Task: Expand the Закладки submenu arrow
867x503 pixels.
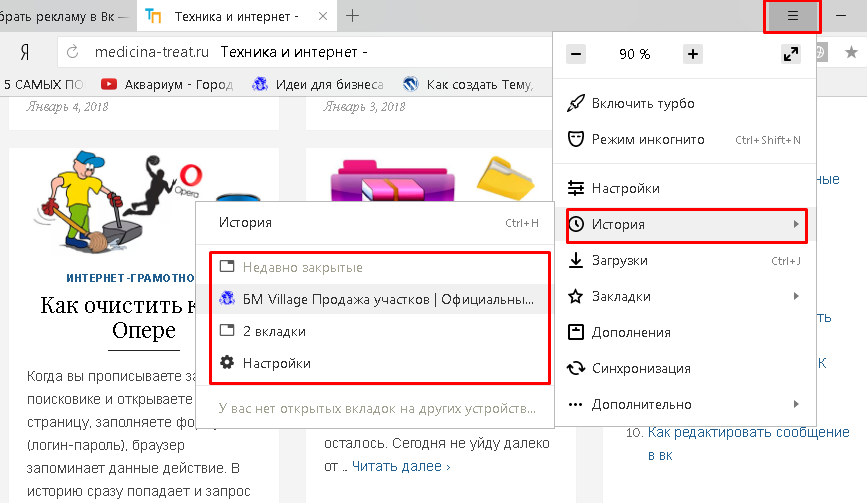Action: [796, 296]
